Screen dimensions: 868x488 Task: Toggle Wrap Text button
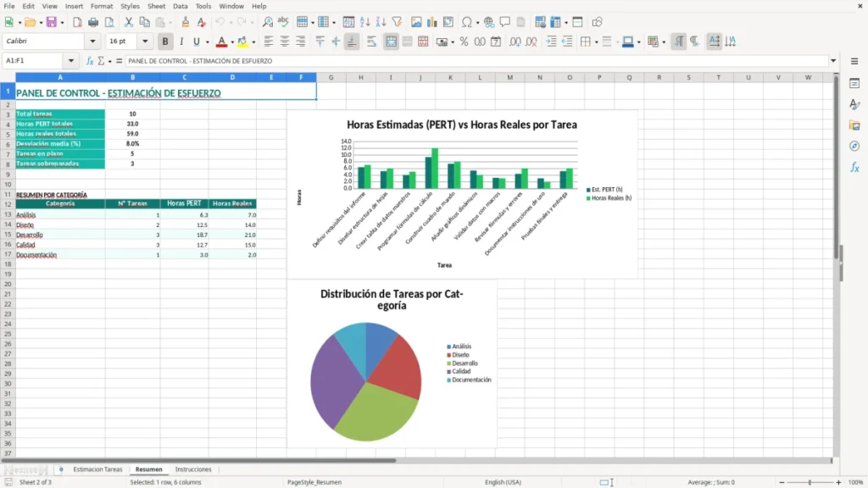[371, 42]
